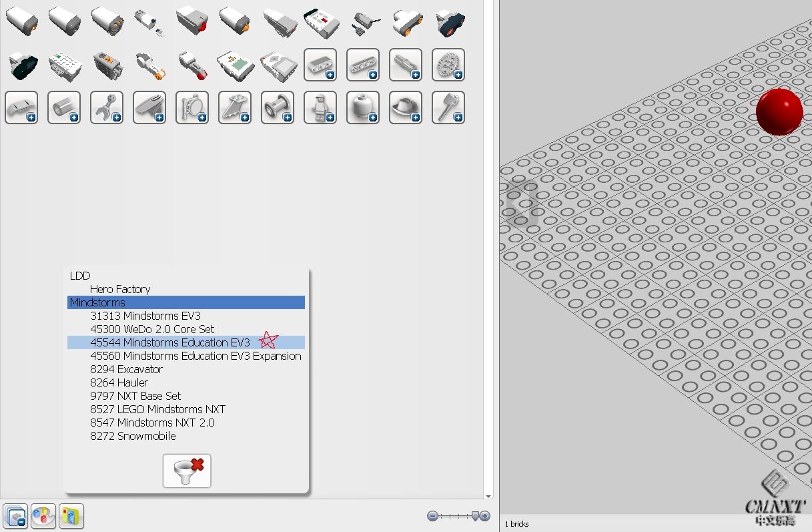The width and height of the screenshot is (812, 532).
Task: Open the brick palette via the bottom-left icon
Action: tap(15, 516)
